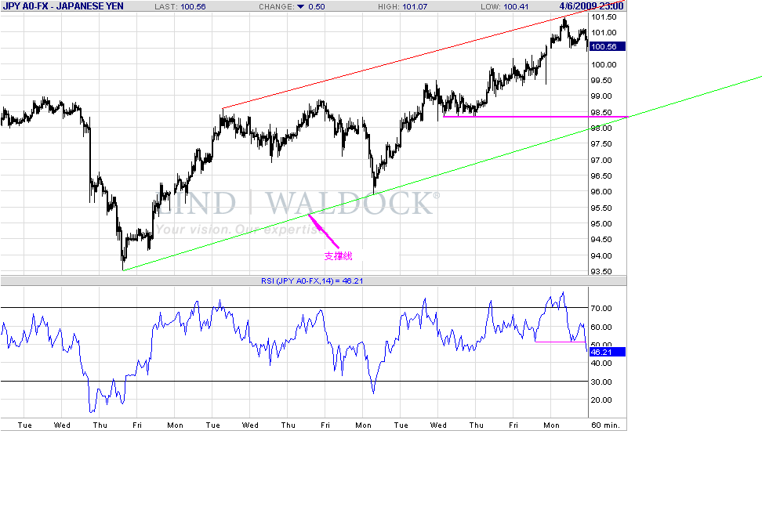Select the 40.00 RSI axis label

601,364
